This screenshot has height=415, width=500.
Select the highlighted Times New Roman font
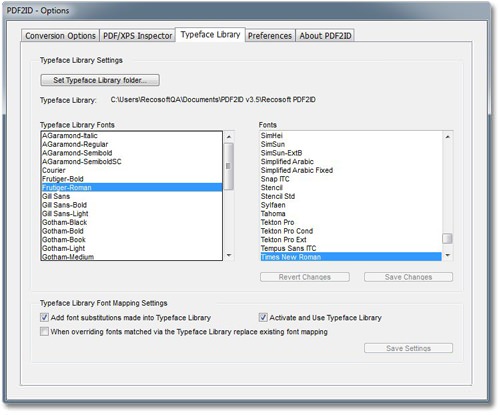[351, 257]
